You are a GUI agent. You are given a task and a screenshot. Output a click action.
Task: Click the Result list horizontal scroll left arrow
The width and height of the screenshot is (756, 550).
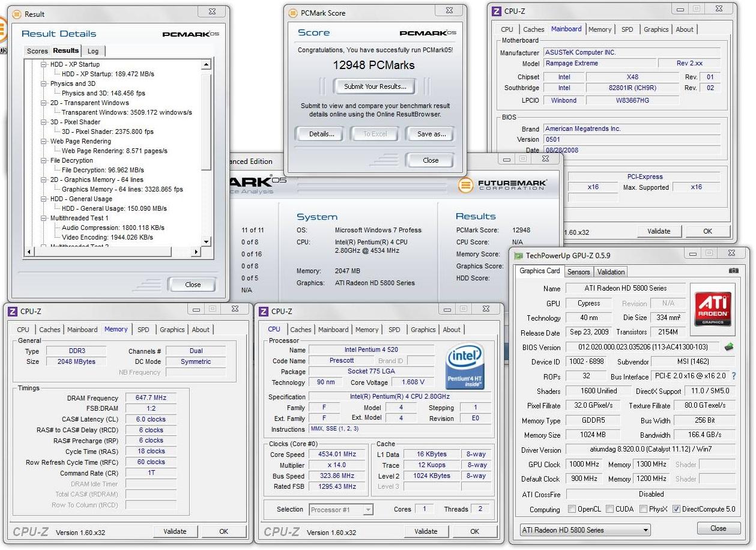(29, 252)
